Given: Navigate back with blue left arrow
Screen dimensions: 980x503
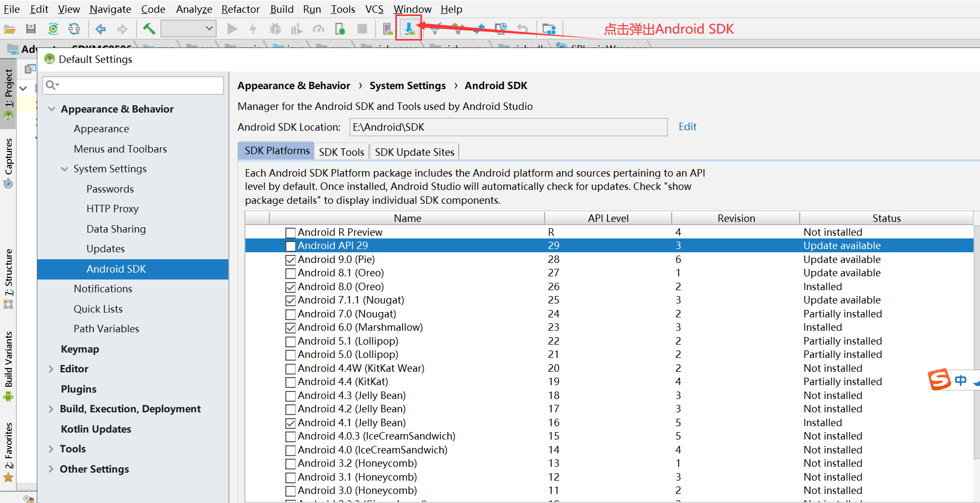Looking at the screenshot, I should [x=100, y=29].
